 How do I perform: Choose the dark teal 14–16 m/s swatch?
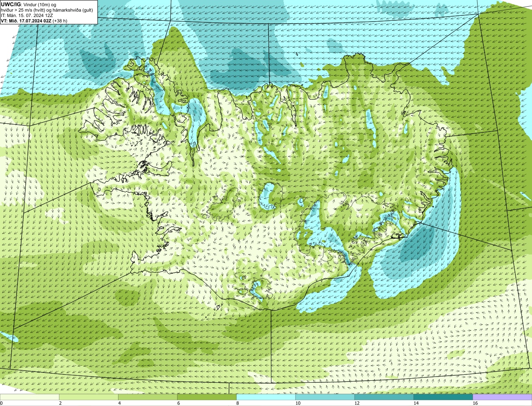(443, 397)
